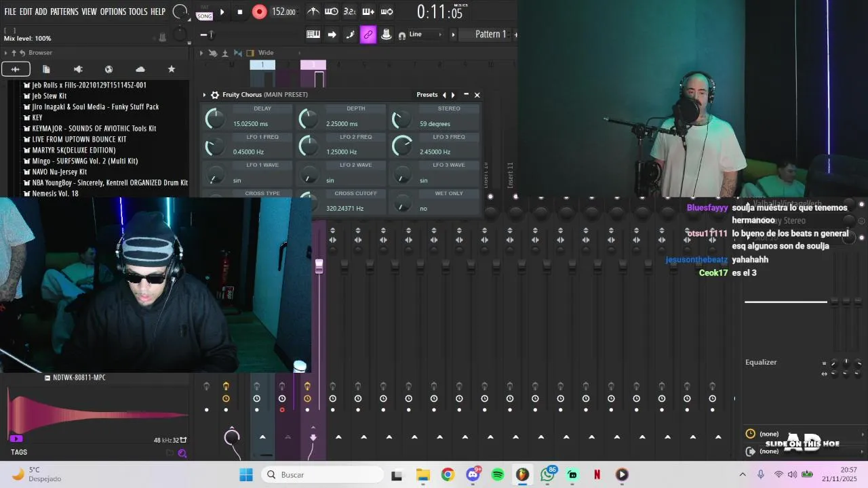Click the stamp/hat icon in toolbar
The width and height of the screenshot is (868, 488).
pyautogui.click(x=387, y=35)
